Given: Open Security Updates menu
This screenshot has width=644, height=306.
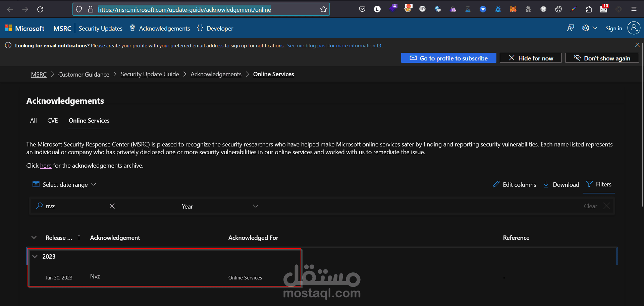Looking at the screenshot, I should pos(100,29).
